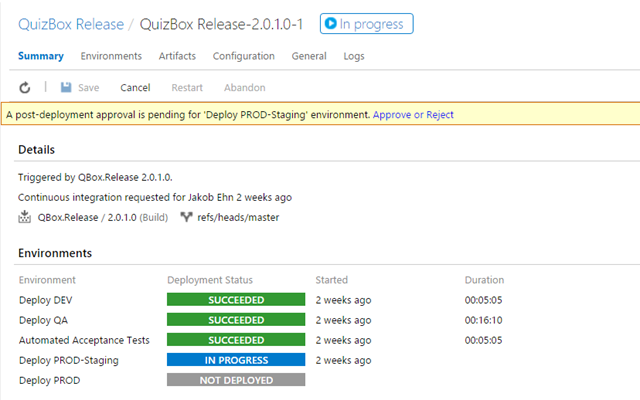The height and width of the screenshot is (400, 640).
Task: Click the Save disk icon
Action: [x=66, y=87]
